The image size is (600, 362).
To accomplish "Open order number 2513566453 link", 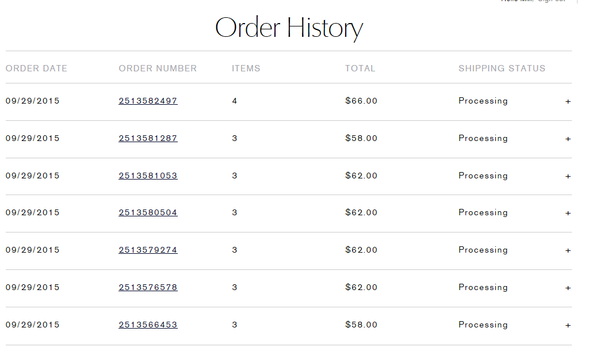I will (148, 324).
